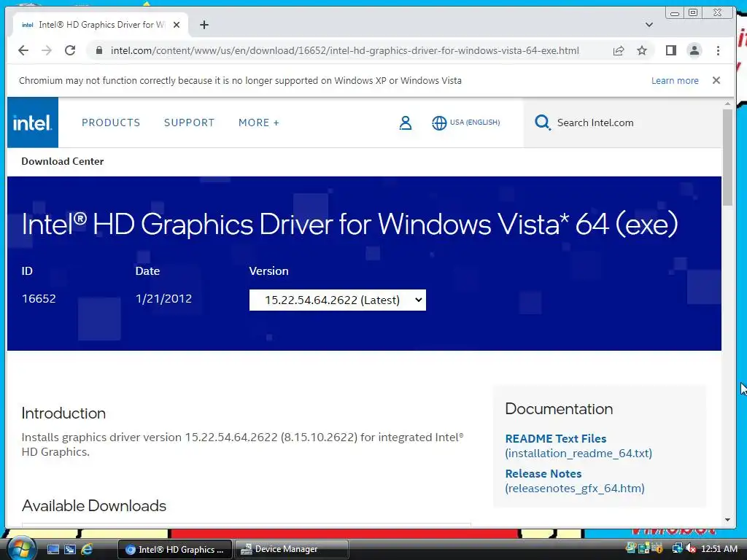The height and width of the screenshot is (560, 747).
Task: Click the Available Downloads heading
Action: point(94,505)
